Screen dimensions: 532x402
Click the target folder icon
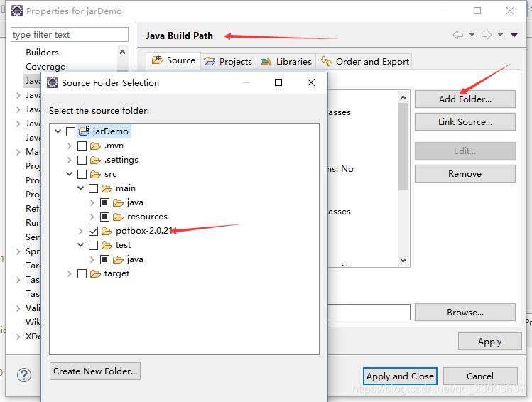tap(95, 273)
